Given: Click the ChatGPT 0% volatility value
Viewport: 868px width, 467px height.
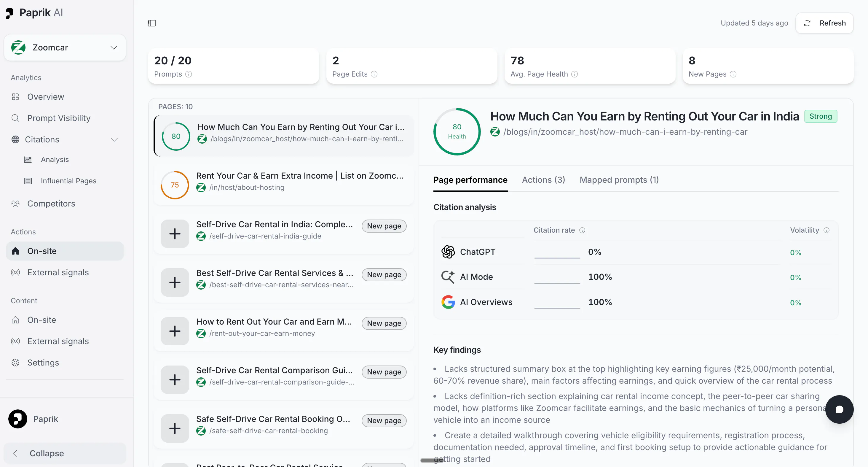Looking at the screenshot, I should [x=796, y=252].
